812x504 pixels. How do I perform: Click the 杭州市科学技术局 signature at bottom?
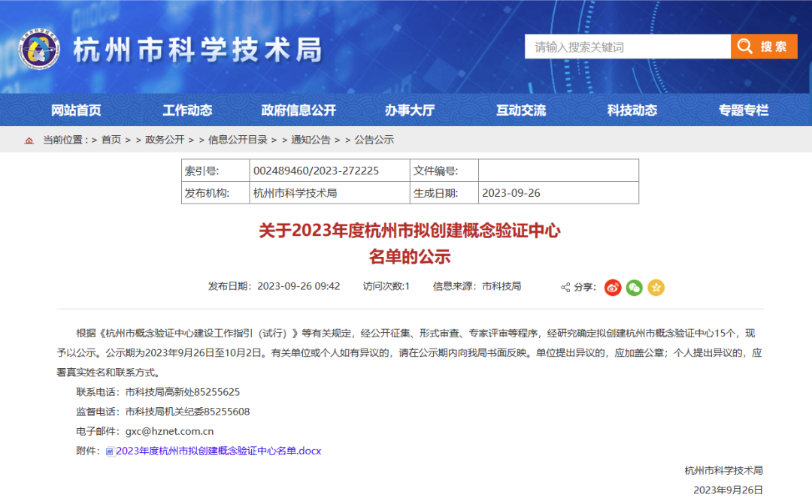(724, 471)
